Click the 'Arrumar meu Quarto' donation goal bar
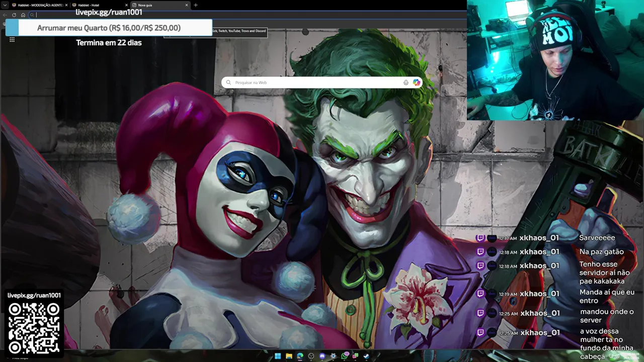The height and width of the screenshot is (362, 644). [x=109, y=28]
